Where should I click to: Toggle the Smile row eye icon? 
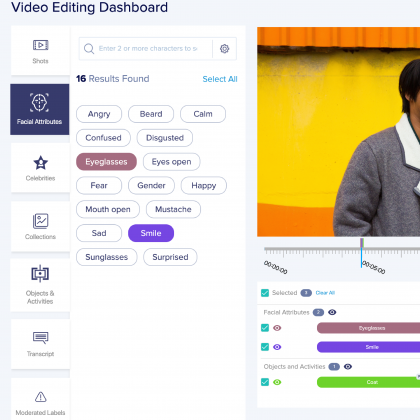pos(277,347)
